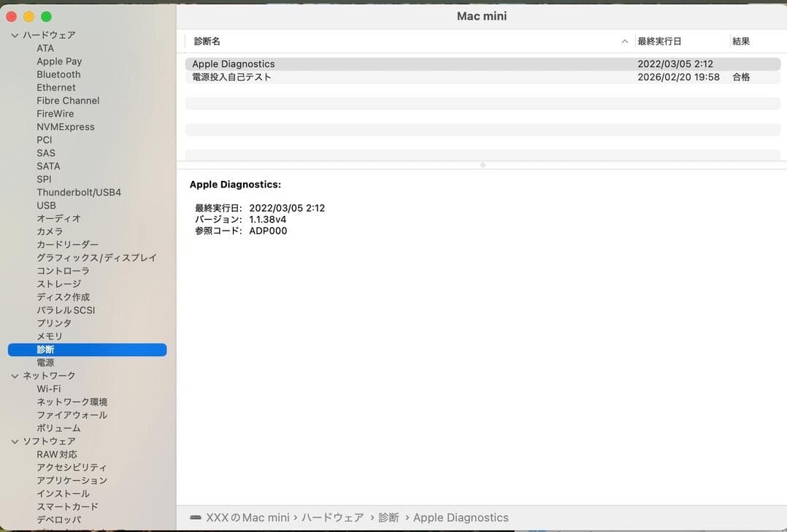This screenshot has height=532, width=787.
Task: Select インストール in the sidebar
Action: click(x=63, y=494)
